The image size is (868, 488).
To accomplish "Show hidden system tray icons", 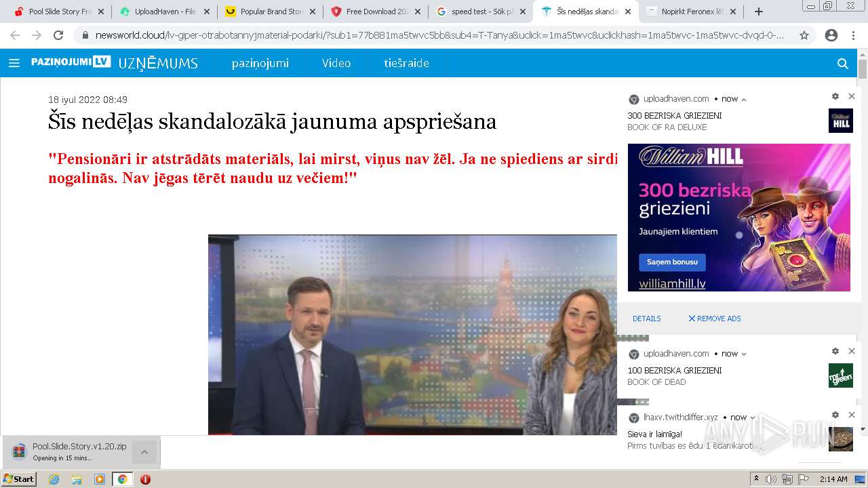I will (757, 479).
